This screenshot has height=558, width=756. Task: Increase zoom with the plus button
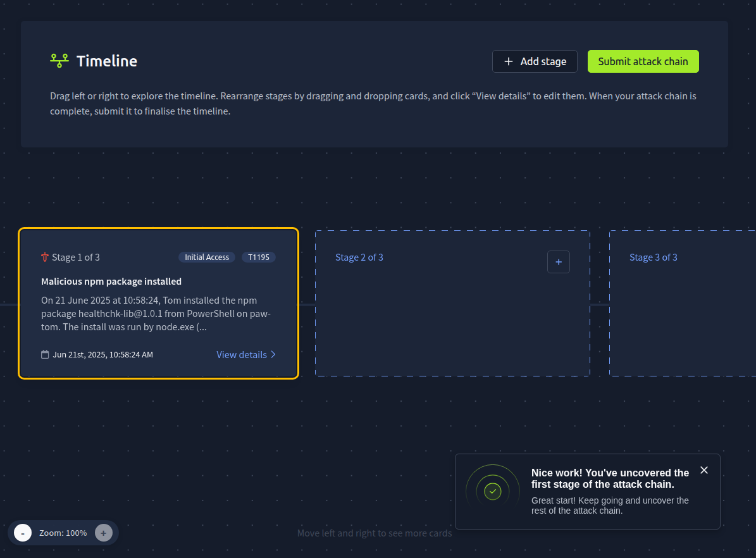[103, 533]
